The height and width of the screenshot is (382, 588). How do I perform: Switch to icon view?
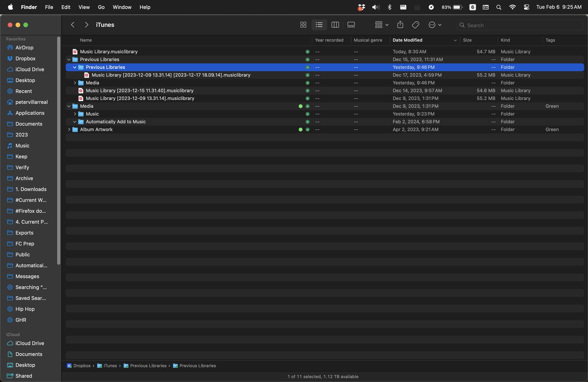click(x=303, y=25)
